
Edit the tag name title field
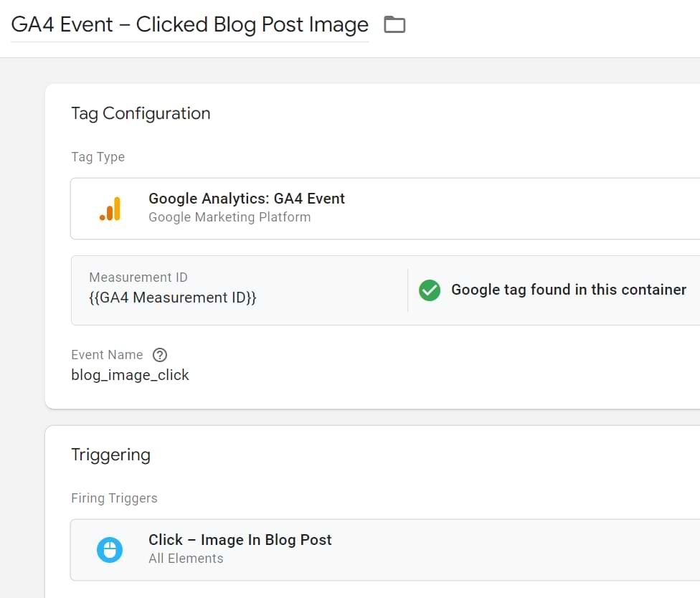[189, 25]
